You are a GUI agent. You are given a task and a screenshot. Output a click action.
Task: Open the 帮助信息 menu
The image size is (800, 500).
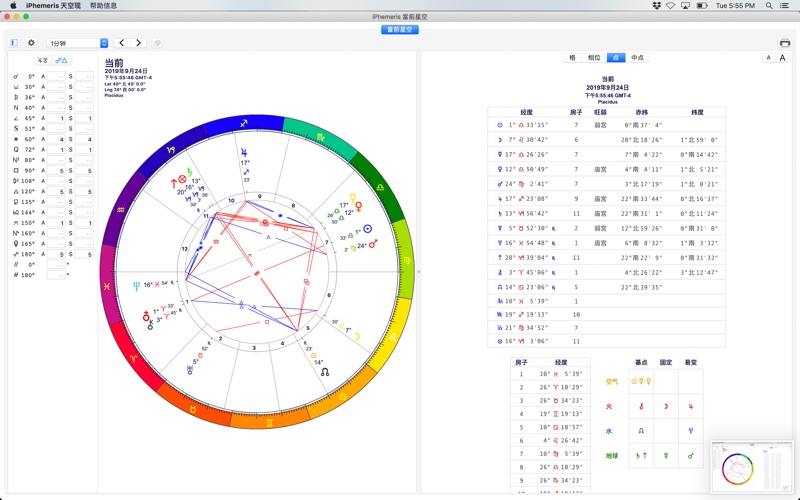coord(103,6)
